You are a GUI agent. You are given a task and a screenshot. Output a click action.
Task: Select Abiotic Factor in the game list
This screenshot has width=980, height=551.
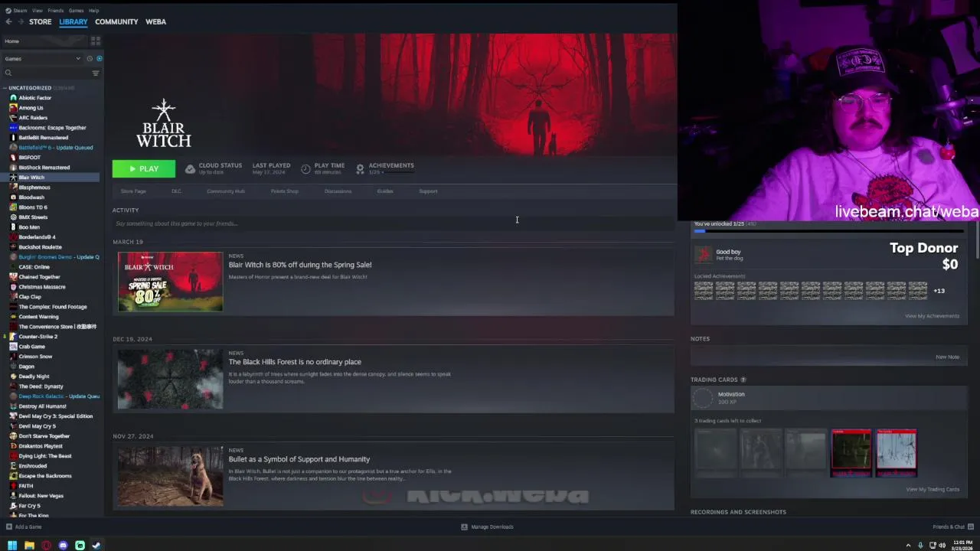click(35, 98)
